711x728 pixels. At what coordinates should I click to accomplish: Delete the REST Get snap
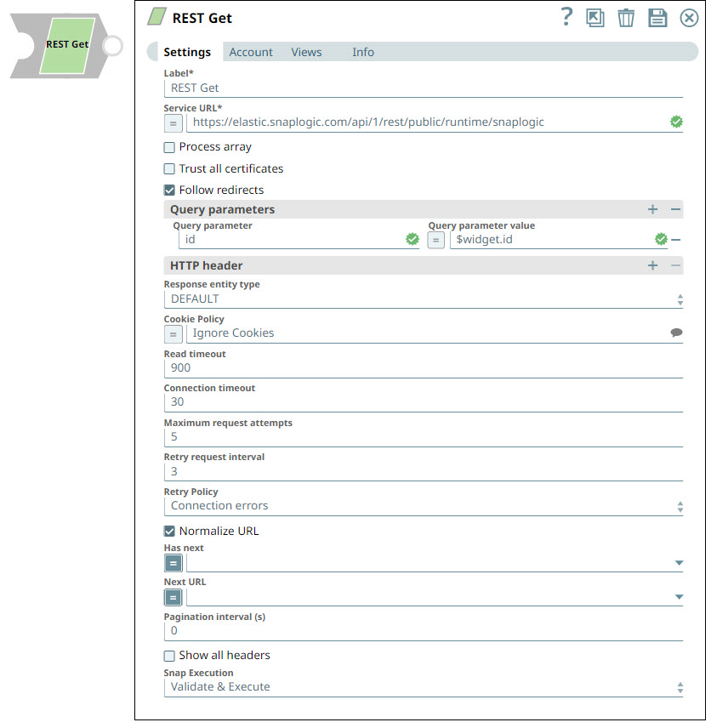626,17
